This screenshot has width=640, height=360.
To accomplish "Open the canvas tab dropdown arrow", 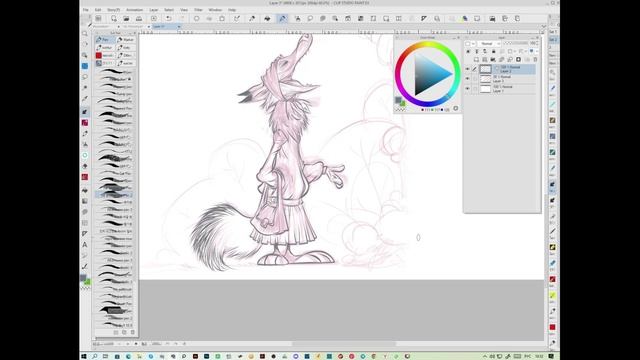I will pos(179,27).
